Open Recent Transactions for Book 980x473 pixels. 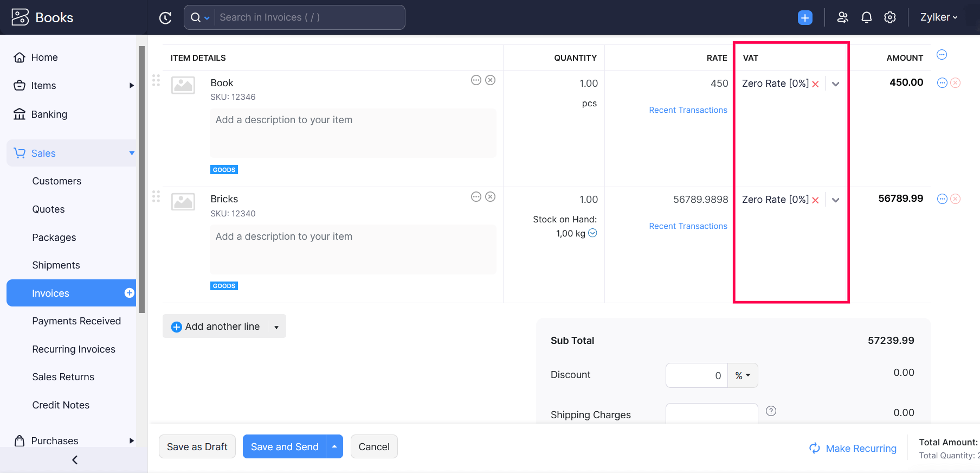688,110
